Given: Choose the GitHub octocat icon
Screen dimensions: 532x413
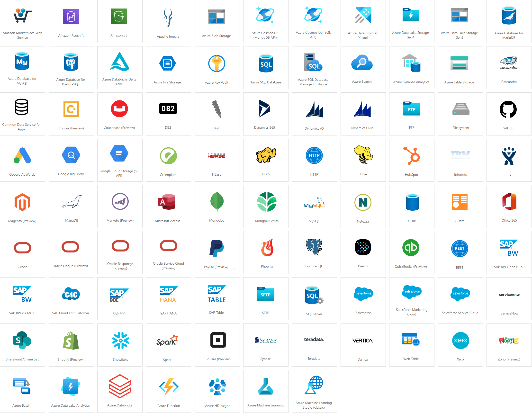Looking at the screenshot, I should click(508, 109).
